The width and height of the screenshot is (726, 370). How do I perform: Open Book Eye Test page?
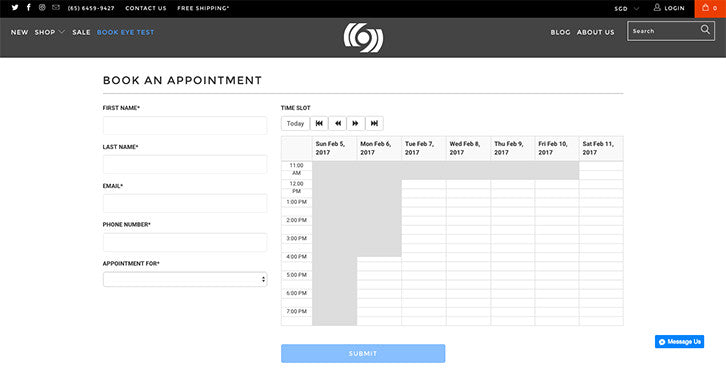(x=125, y=32)
